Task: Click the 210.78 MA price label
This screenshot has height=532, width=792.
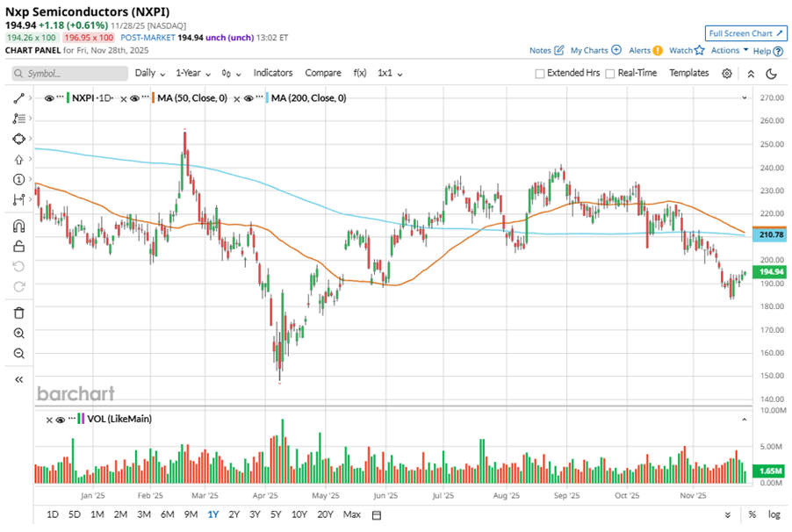Action: (770, 234)
